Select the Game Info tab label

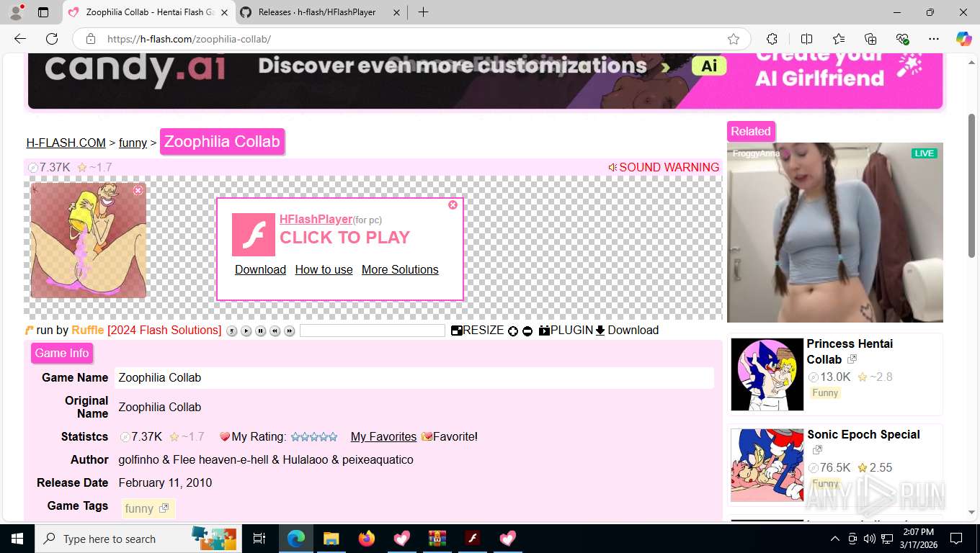click(x=62, y=353)
